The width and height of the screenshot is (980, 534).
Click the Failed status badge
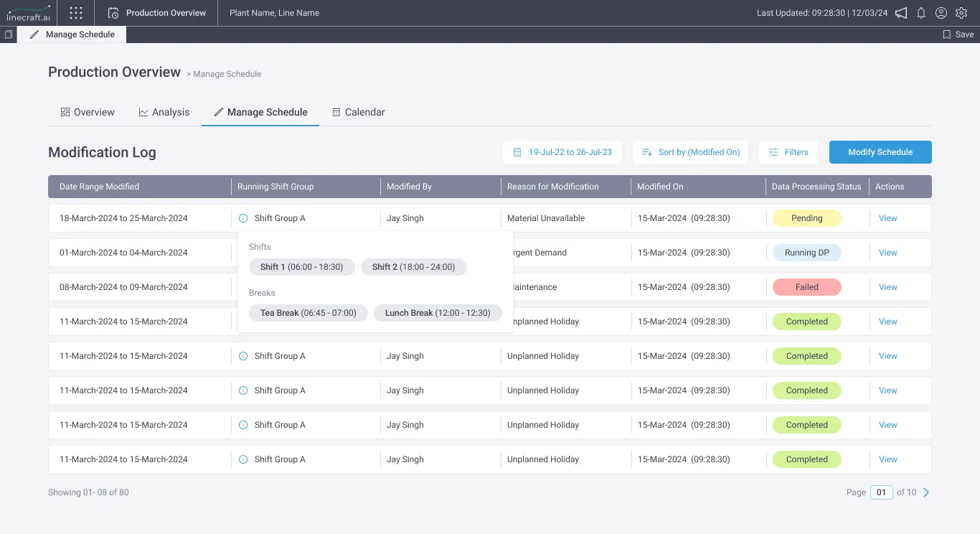click(807, 287)
